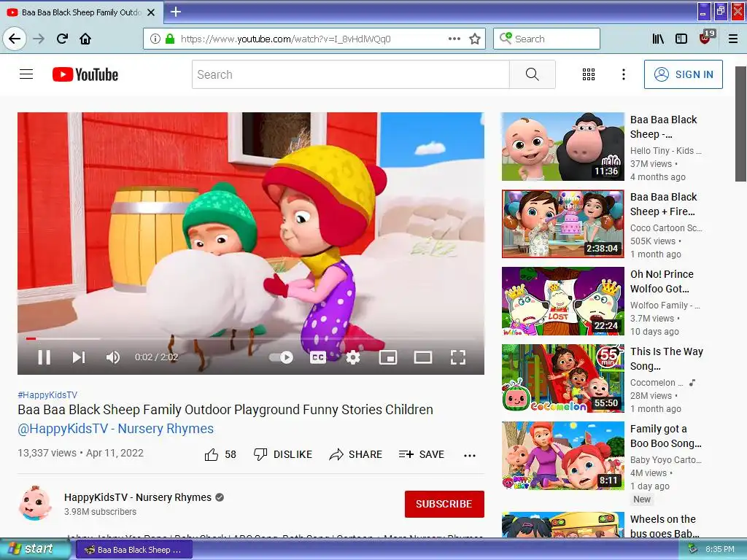Screen dimensions: 747x560
Task: Open the 'This Is The Way Song...' title
Action: (x=667, y=359)
